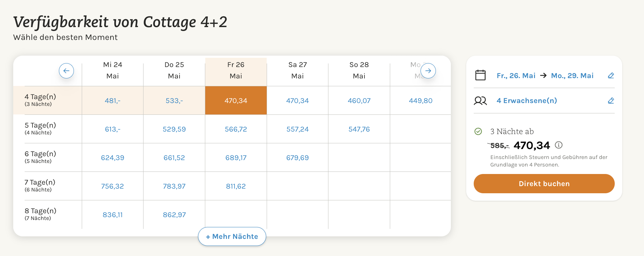
Task: Click the guests people icon
Action: coord(480,101)
